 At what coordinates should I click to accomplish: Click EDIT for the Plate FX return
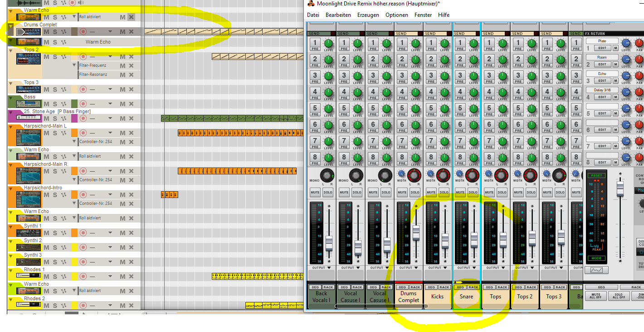(x=602, y=48)
